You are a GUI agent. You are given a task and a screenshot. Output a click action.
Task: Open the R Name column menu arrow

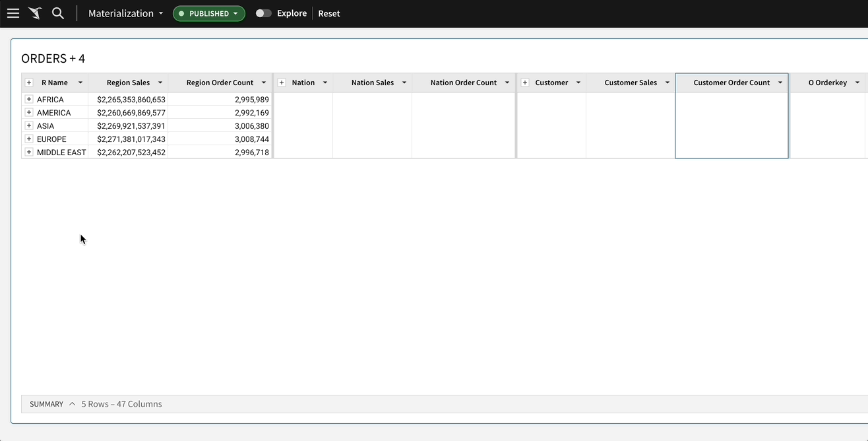point(80,83)
